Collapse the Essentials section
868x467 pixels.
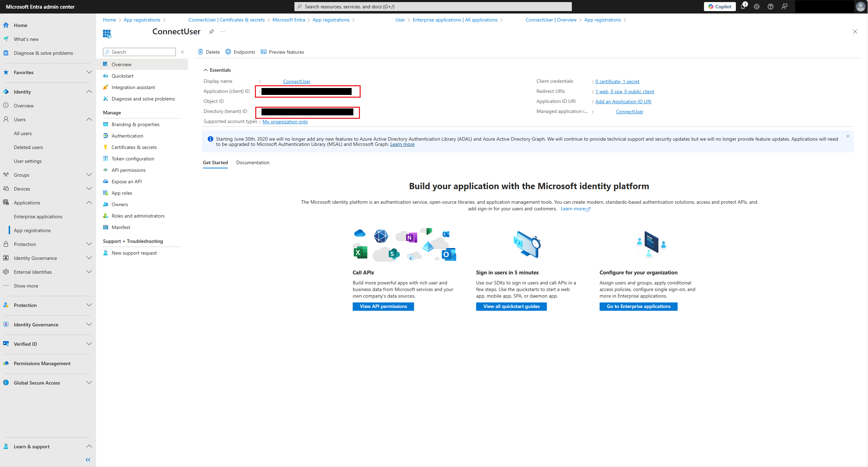pos(206,70)
